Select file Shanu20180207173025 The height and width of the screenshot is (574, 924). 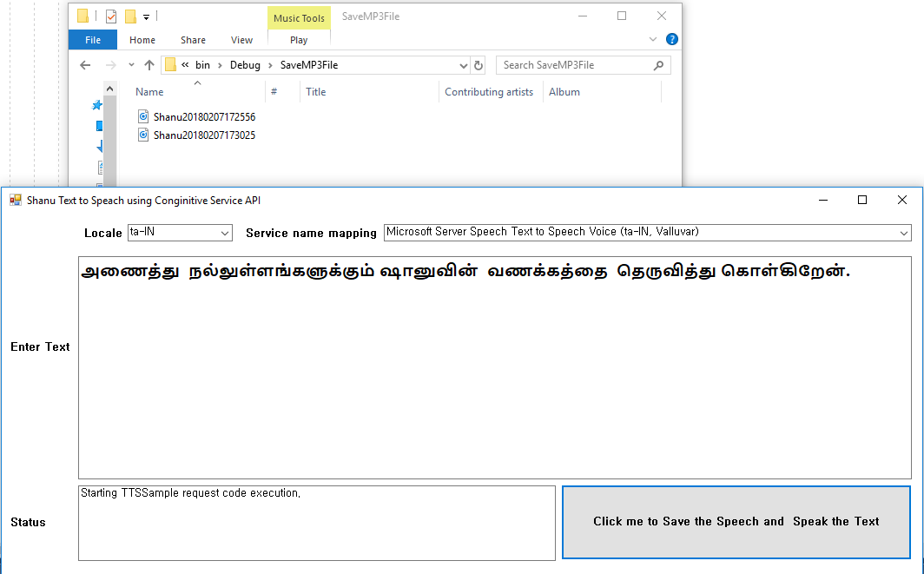point(204,135)
